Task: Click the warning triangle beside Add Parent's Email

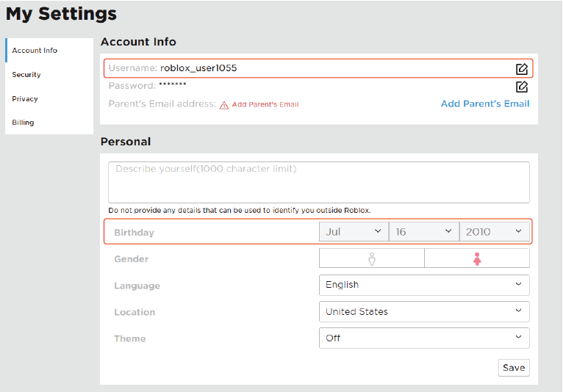Action: (224, 105)
